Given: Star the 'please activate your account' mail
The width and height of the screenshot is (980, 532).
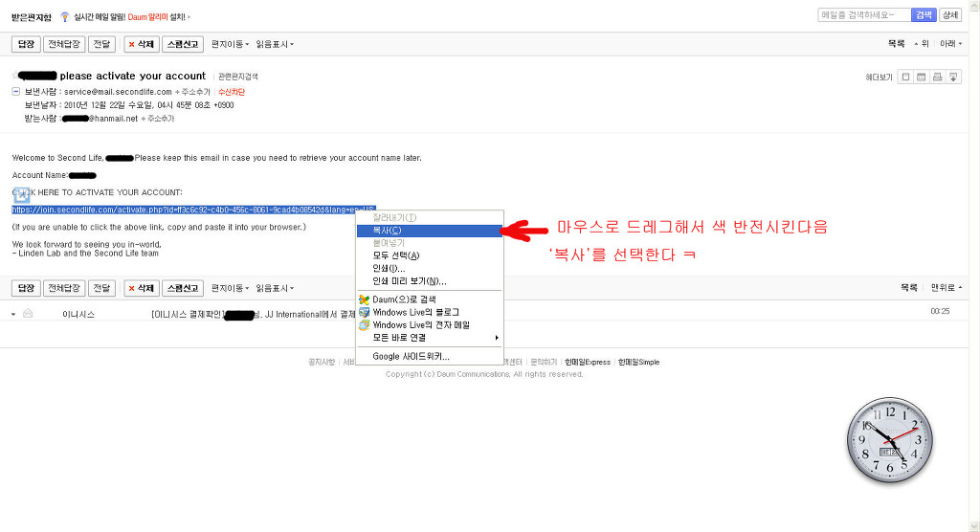Looking at the screenshot, I should (14, 76).
